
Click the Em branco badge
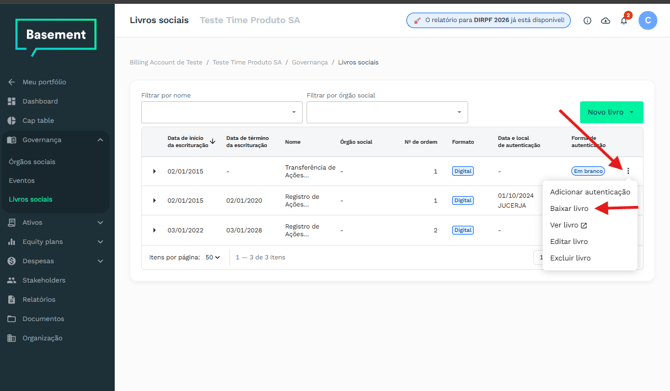(588, 171)
